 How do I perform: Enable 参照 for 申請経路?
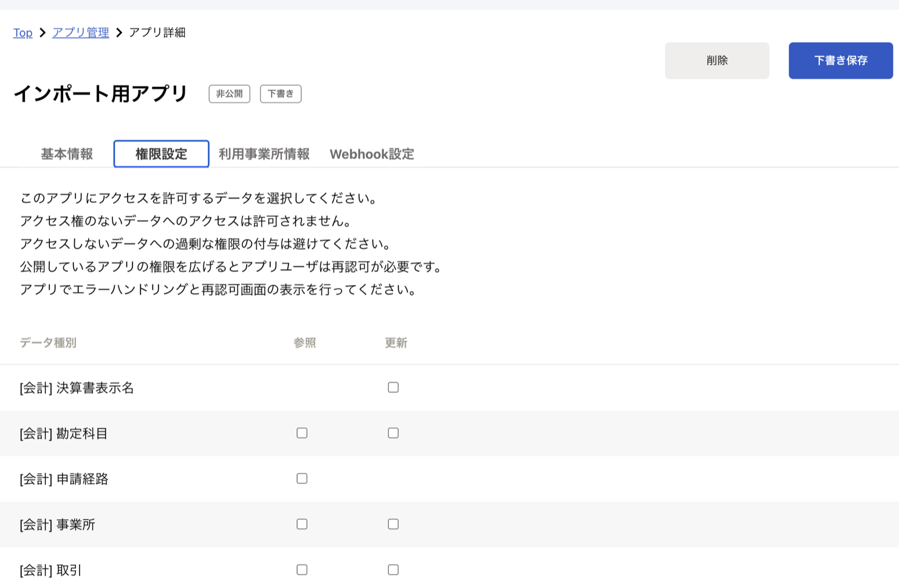(x=302, y=479)
